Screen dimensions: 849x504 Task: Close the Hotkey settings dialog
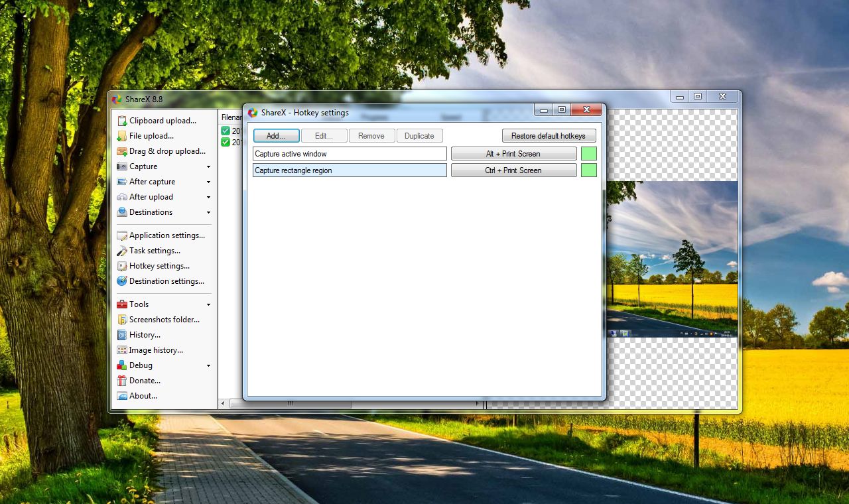point(586,110)
